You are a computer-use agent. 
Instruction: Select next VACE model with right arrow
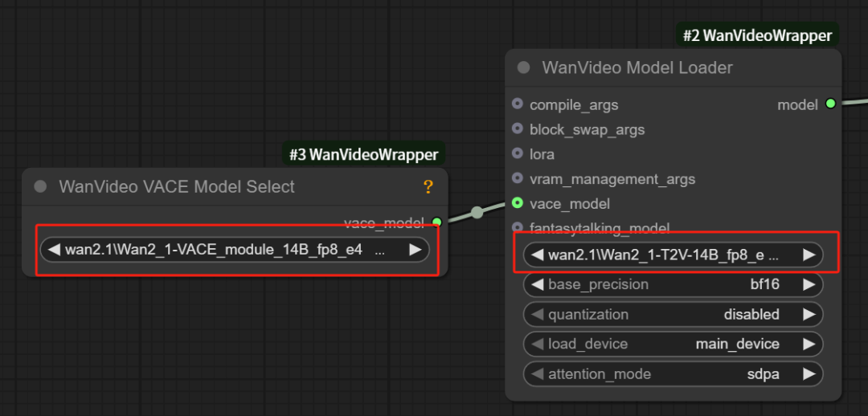pos(415,250)
